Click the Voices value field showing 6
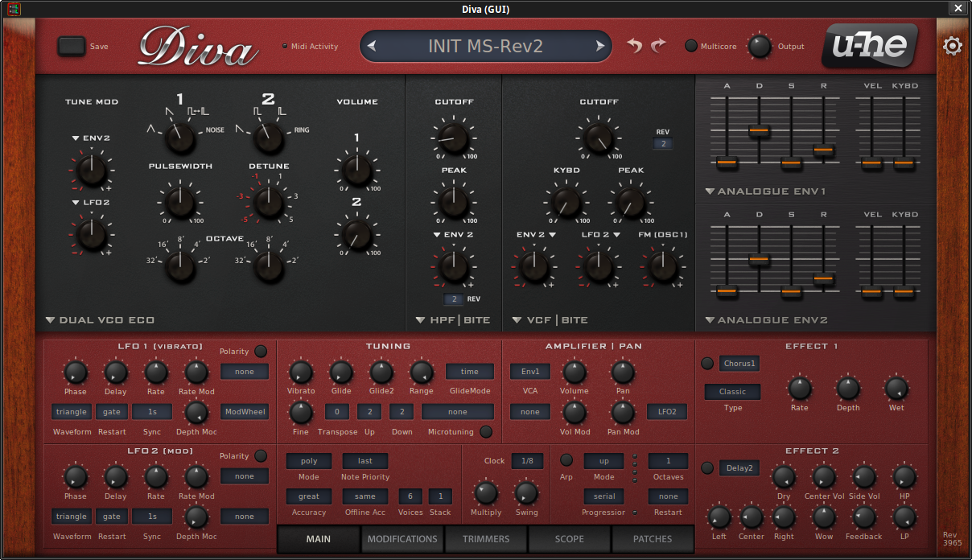Viewport: 972px width, 560px height. coord(410,496)
